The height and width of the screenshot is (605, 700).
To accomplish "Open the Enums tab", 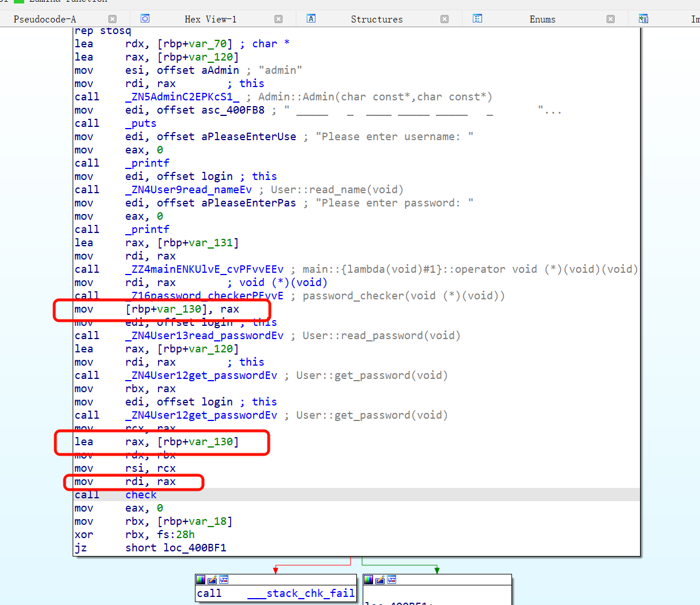I will [543, 19].
